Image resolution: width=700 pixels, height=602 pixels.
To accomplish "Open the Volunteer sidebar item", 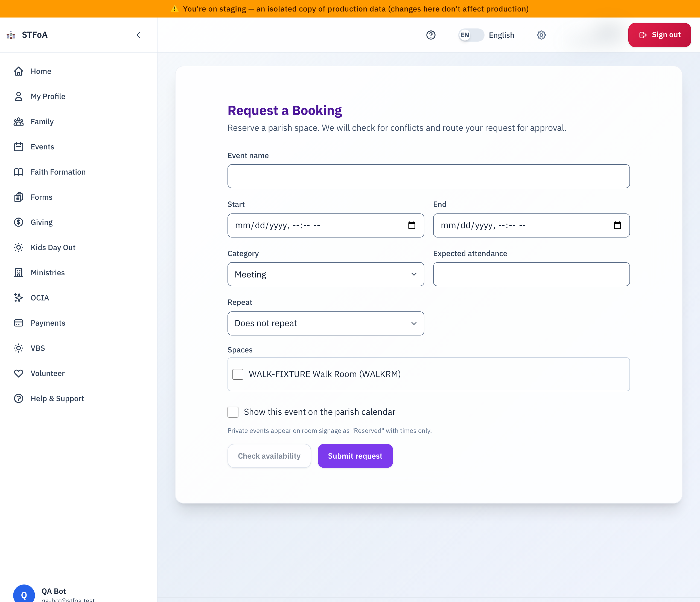I will pyautogui.click(x=78, y=374).
